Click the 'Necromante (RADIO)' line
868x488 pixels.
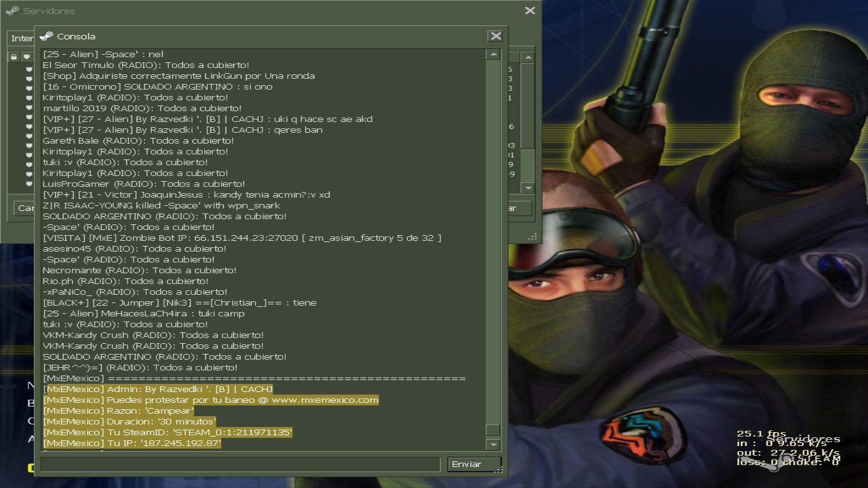click(x=139, y=270)
